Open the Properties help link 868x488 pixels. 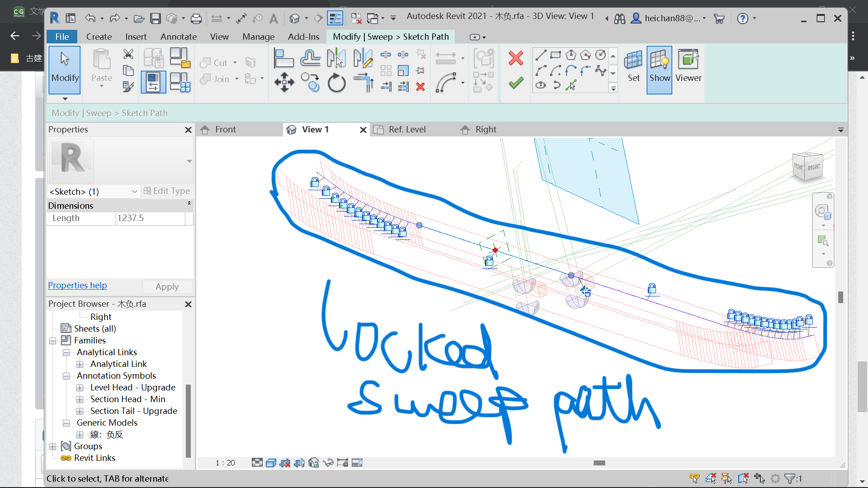click(77, 285)
